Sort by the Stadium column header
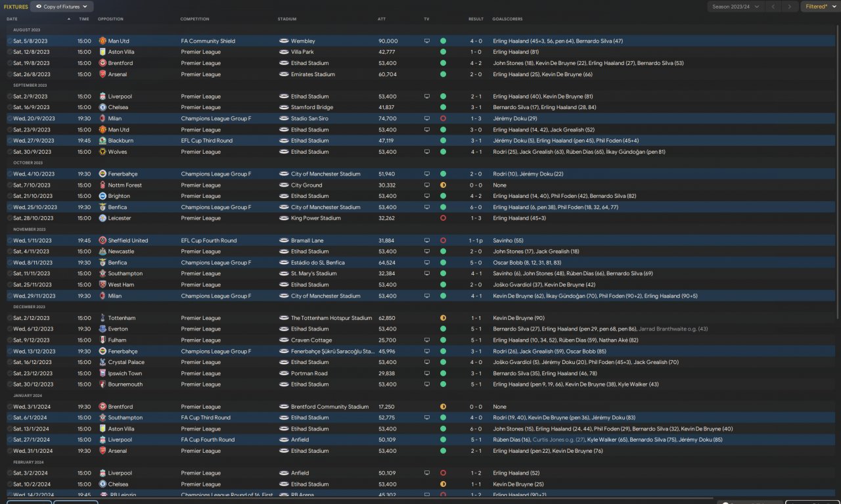This screenshot has width=841, height=504. (x=287, y=19)
